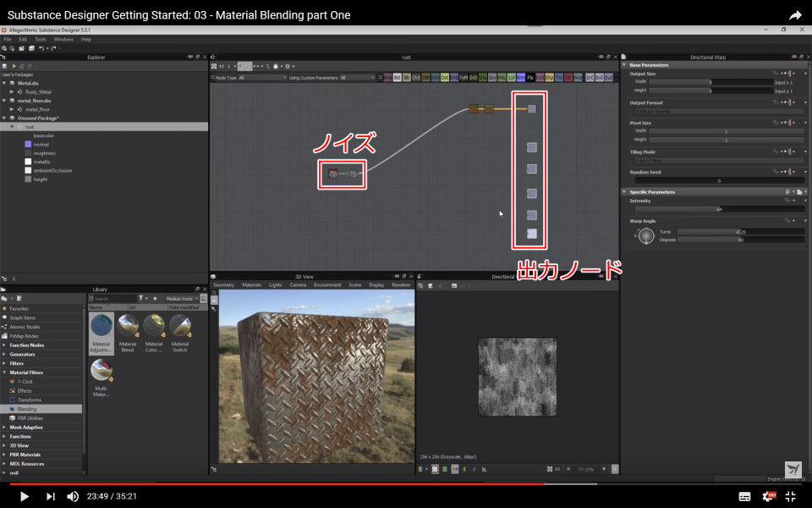Open FxMap Nodes library category
The width and height of the screenshot is (812, 508).
tap(24, 336)
